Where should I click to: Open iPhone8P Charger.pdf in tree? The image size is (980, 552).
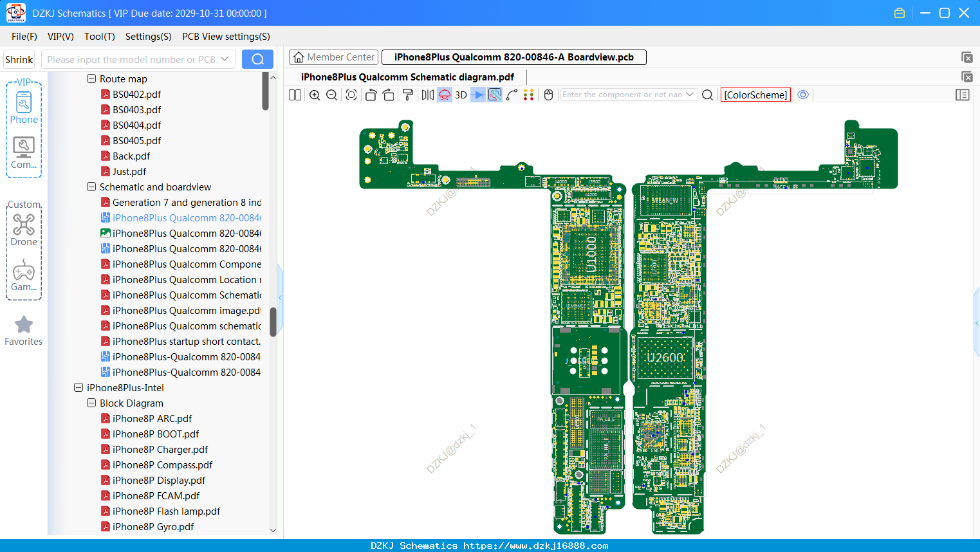[160, 449]
